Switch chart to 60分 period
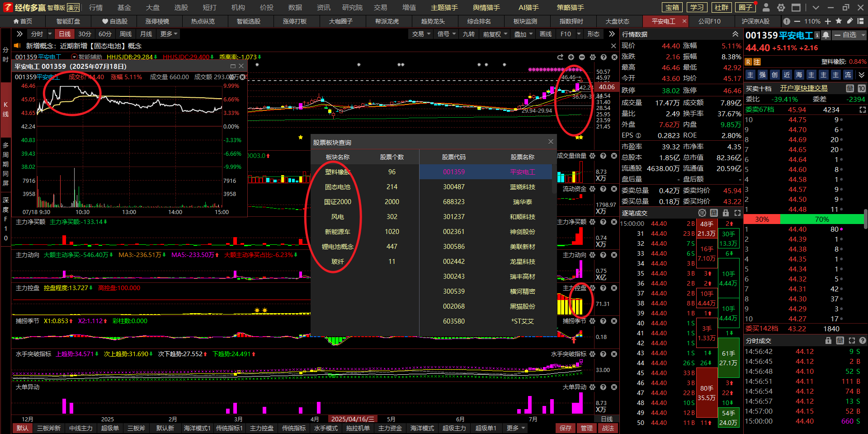This screenshot has width=868, height=434. click(x=105, y=34)
